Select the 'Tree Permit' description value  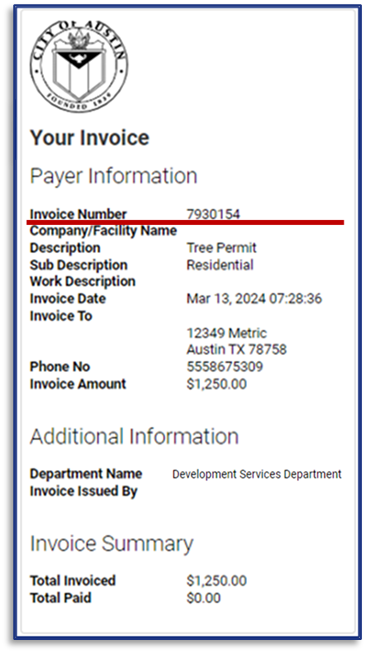pyautogui.click(x=222, y=248)
